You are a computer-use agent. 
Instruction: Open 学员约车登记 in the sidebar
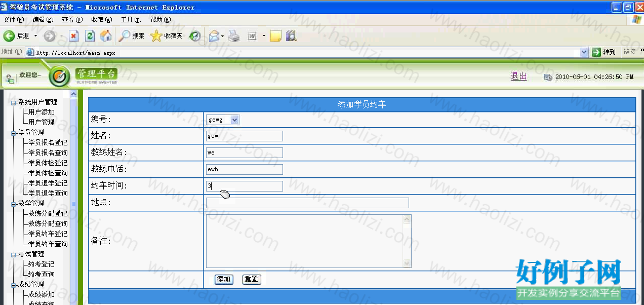[x=48, y=234]
